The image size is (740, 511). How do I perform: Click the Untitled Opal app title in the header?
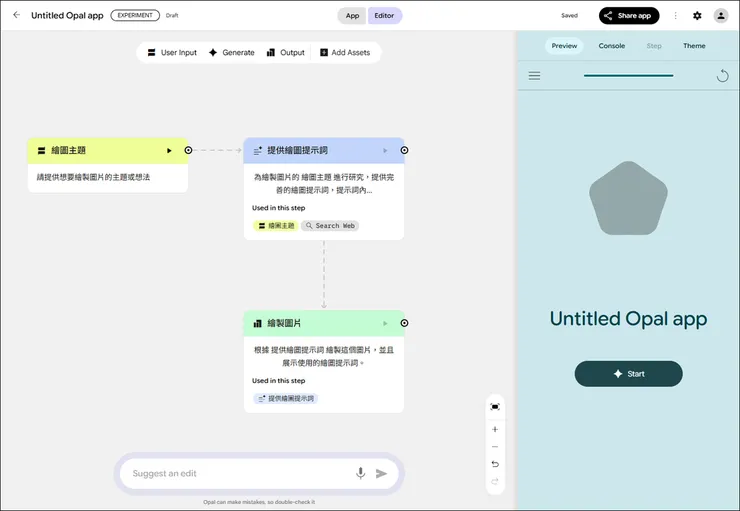point(67,15)
